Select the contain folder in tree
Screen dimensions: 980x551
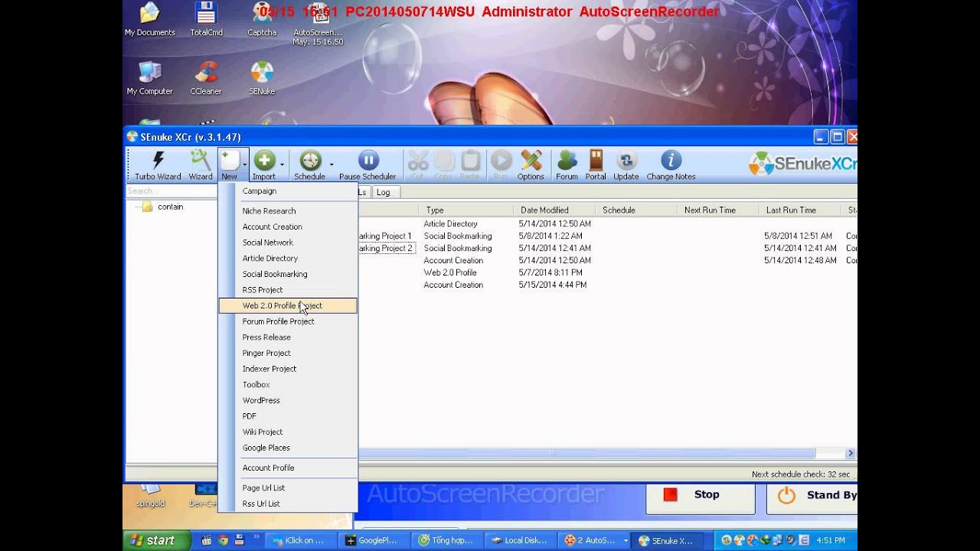coord(170,207)
